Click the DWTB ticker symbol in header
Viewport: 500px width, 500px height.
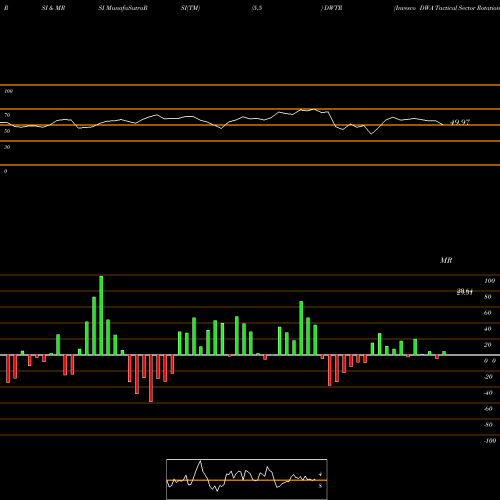click(333, 8)
